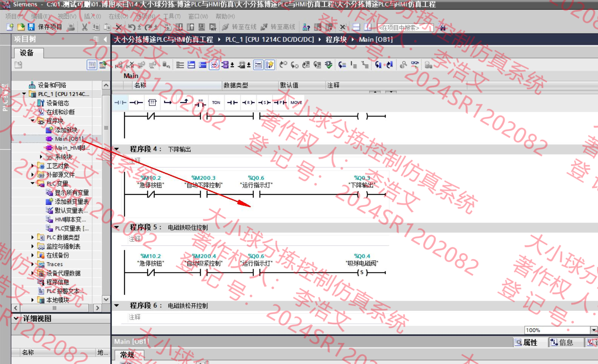Collapse 程序段 5 network
598x364 pixels.
117,228
